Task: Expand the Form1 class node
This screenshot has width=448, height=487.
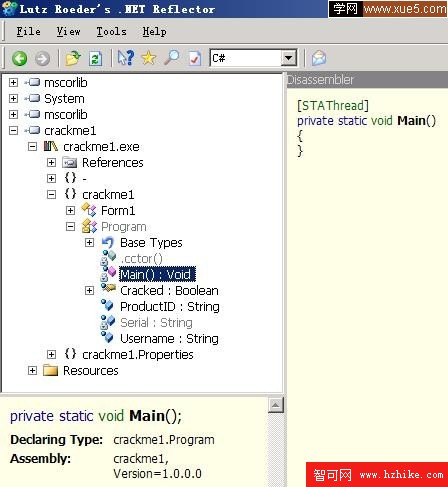Action: (70, 210)
